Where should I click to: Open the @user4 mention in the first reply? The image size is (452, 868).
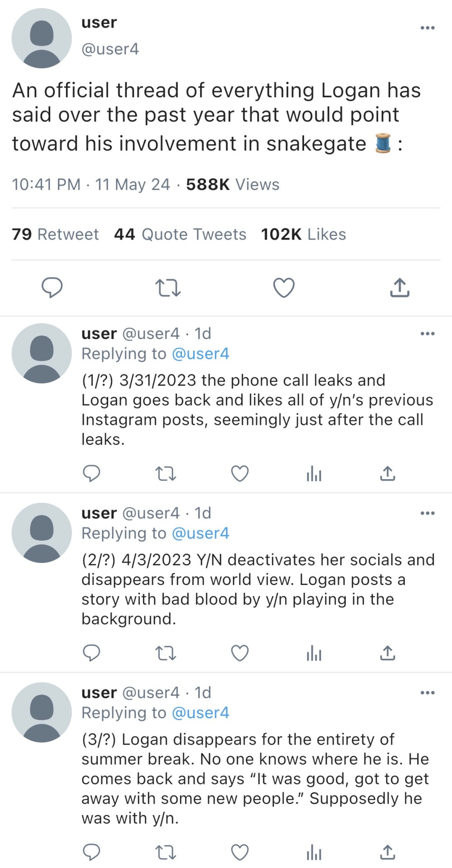point(200,354)
